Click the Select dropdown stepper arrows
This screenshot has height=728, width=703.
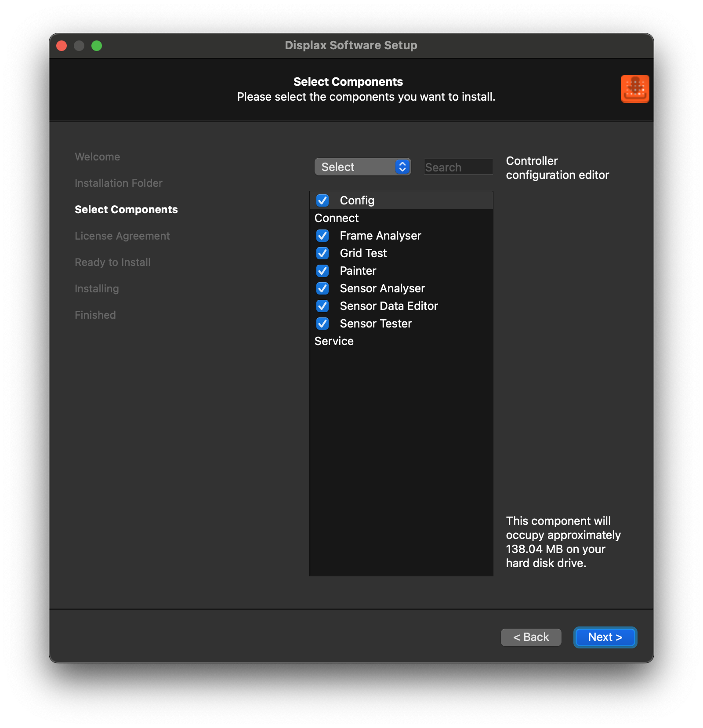pyautogui.click(x=402, y=167)
